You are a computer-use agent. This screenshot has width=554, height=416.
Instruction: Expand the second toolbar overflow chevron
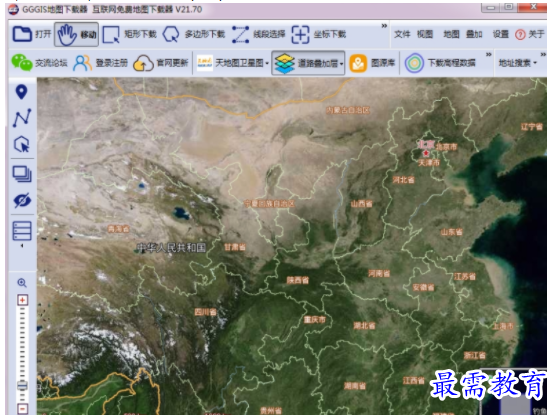(489, 54)
